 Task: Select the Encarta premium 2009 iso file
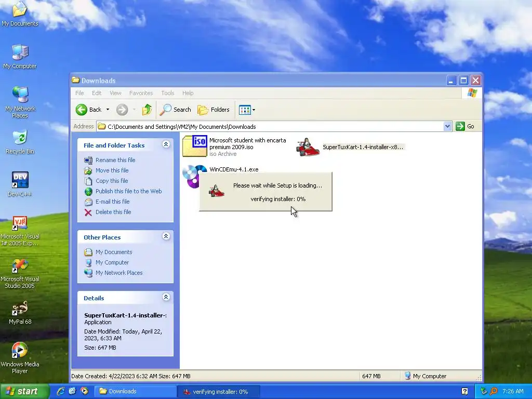click(234, 147)
